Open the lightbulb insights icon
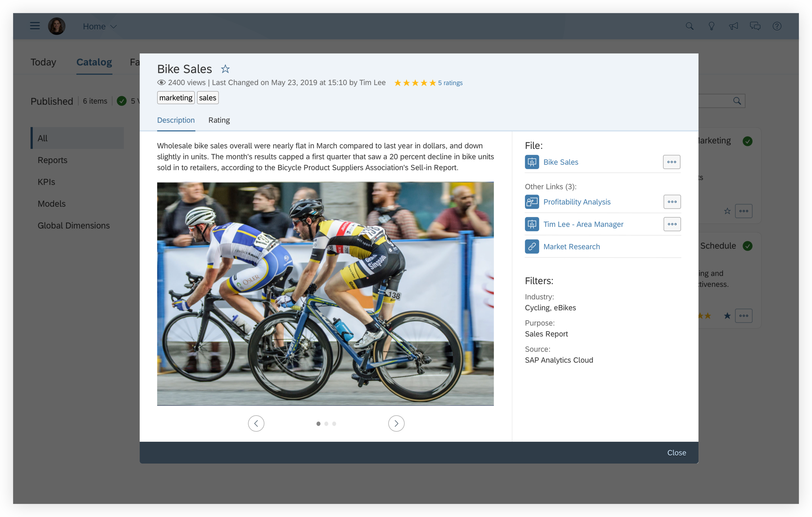Viewport: 812px width, 517px height. pos(711,26)
